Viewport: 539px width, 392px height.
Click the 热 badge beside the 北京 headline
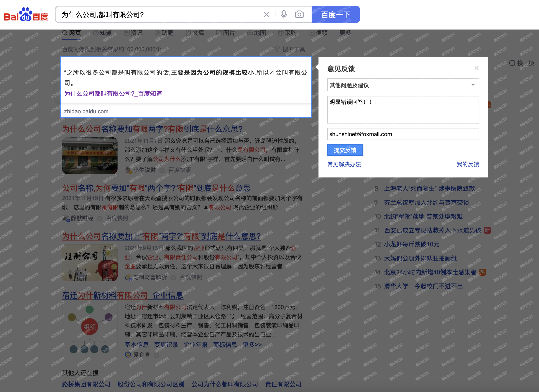coord(482,272)
